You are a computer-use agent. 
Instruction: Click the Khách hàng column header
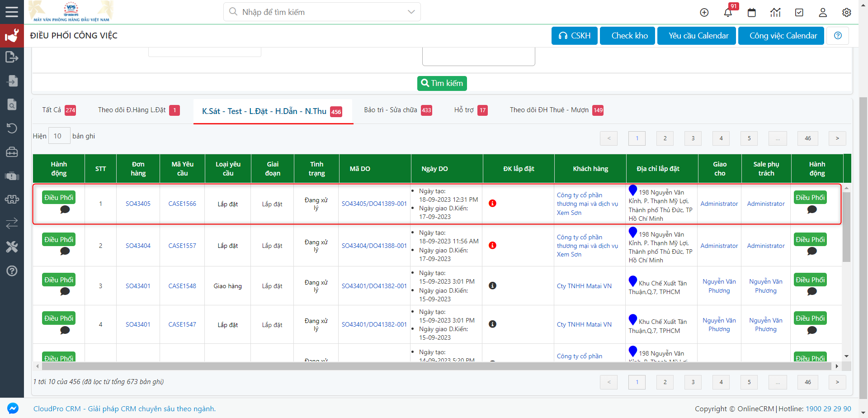tap(590, 169)
